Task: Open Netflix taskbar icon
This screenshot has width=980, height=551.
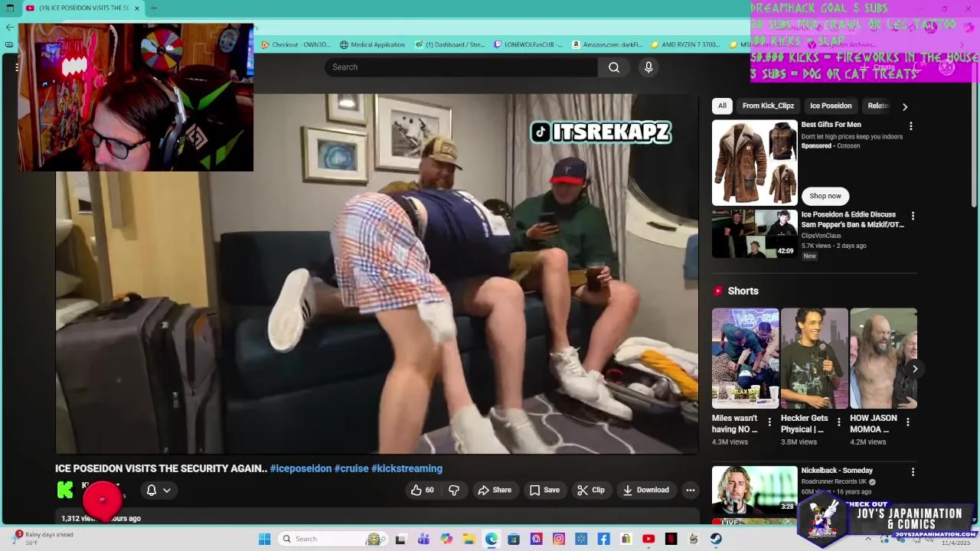Action: pyautogui.click(x=671, y=539)
